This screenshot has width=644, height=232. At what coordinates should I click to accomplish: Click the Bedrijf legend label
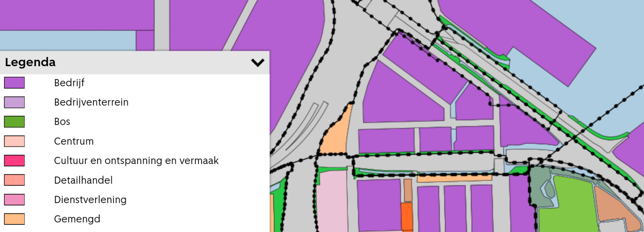coord(69,83)
